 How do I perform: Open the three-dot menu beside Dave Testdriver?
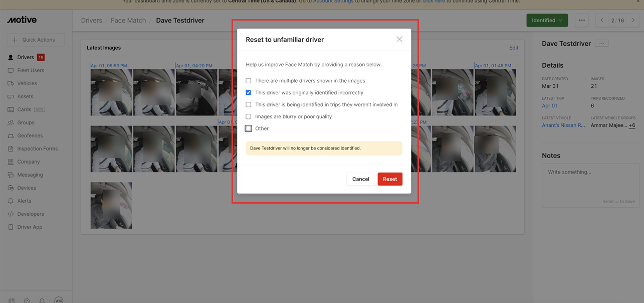tap(602, 44)
